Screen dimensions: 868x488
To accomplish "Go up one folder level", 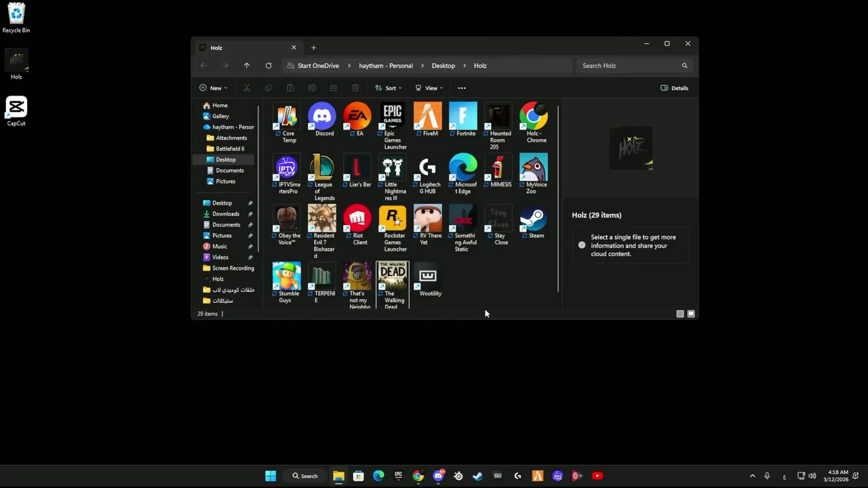I will point(247,66).
